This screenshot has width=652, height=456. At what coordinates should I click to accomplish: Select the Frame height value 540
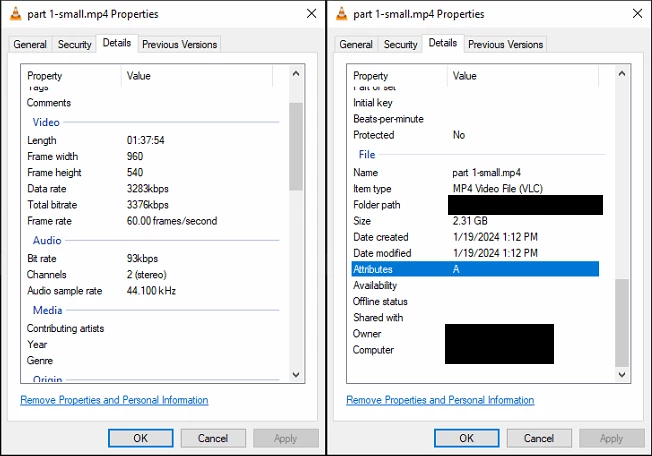click(x=135, y=173)
